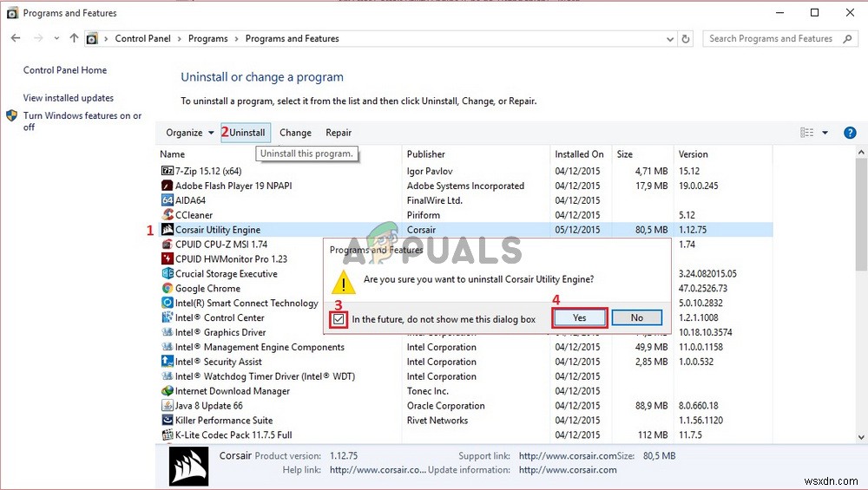Confirm uninstall with the Yes button

580,317
